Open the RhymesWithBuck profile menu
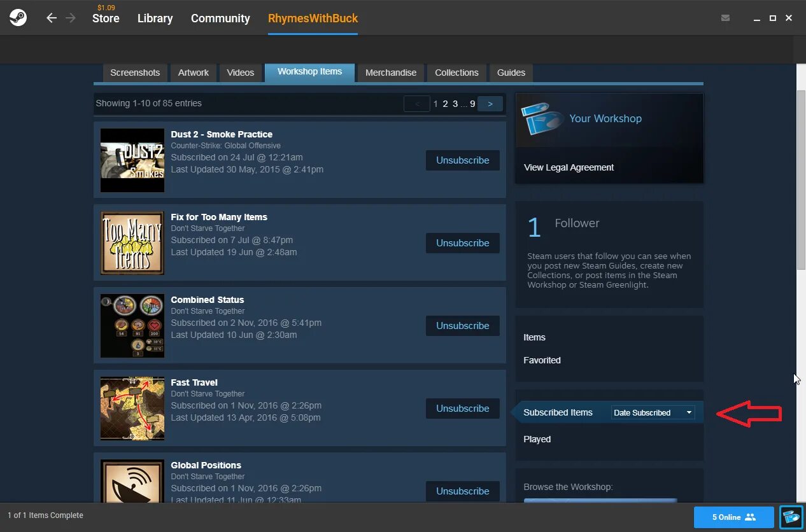This screenshot has height=532, width=806. (313, 18)
